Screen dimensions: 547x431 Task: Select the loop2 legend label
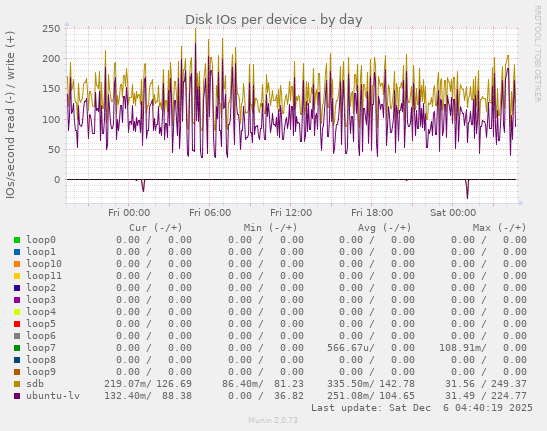(x=41, y=288)
